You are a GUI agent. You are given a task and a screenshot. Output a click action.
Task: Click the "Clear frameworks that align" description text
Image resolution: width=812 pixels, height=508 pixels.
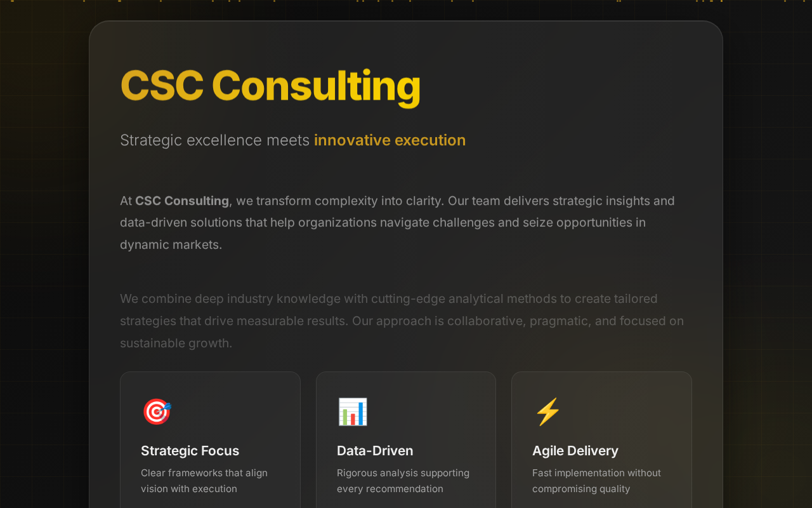[x=204, y=473]
